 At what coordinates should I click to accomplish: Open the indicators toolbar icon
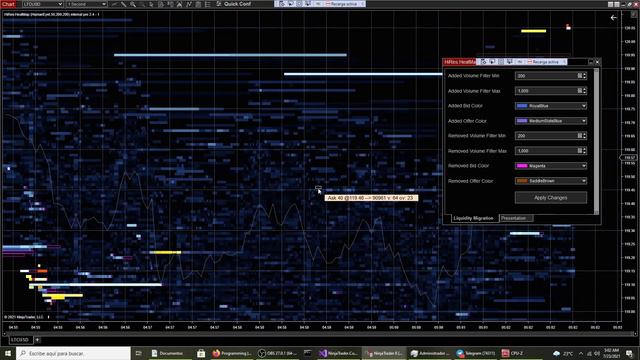point(180,4)
